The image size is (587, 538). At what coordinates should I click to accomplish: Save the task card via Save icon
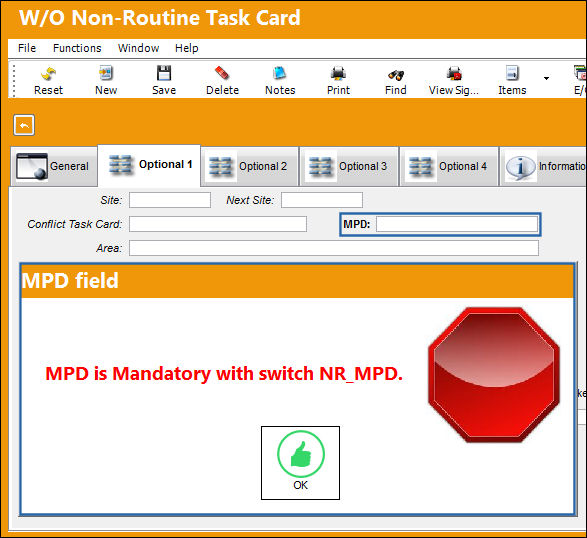pyautogui.click(x=164, y=80)
